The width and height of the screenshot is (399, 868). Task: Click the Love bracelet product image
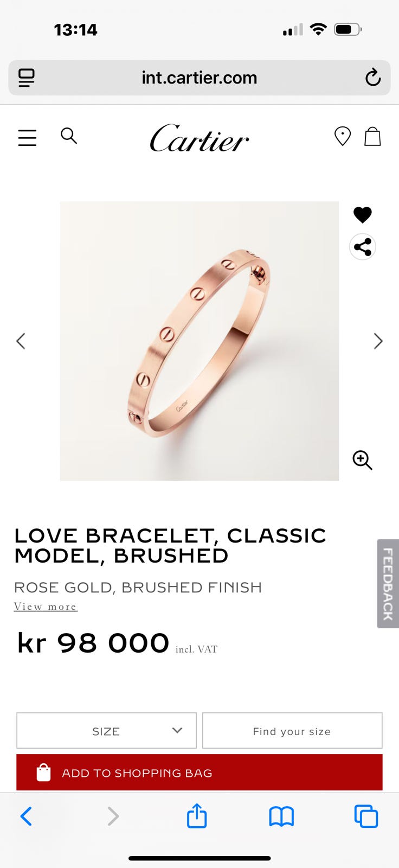point(200,341)
